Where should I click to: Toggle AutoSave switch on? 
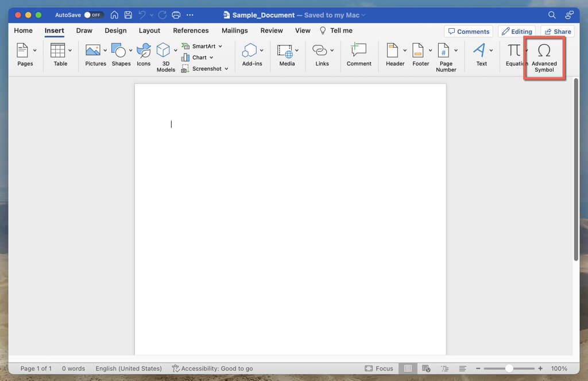coord(94,15)
